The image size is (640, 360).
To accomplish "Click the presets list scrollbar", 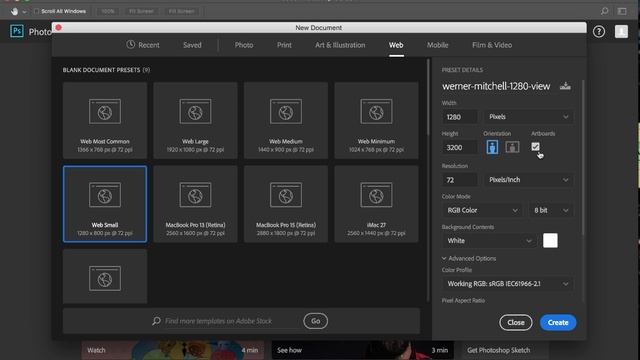I will (428, 98).
